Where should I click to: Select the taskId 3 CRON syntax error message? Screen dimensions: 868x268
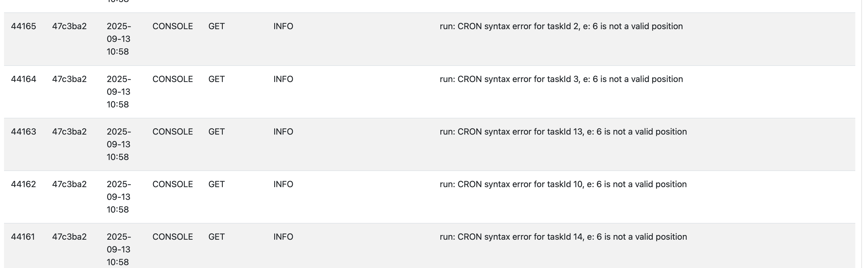click(x=561, y=79)
